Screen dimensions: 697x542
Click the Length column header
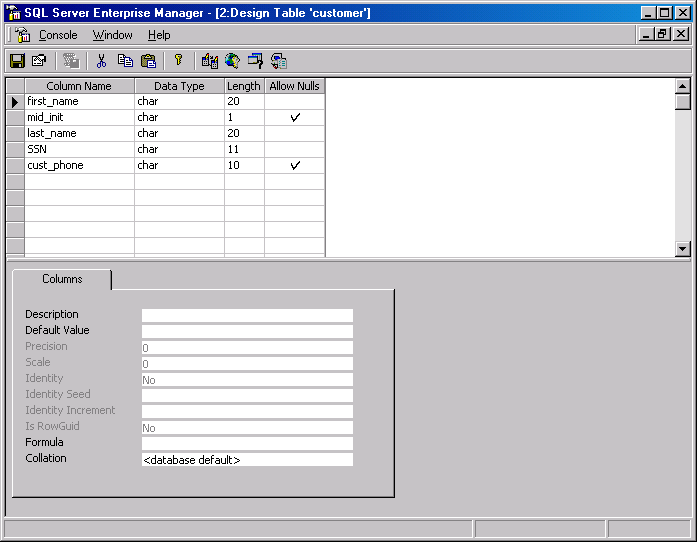pos(244,86)
